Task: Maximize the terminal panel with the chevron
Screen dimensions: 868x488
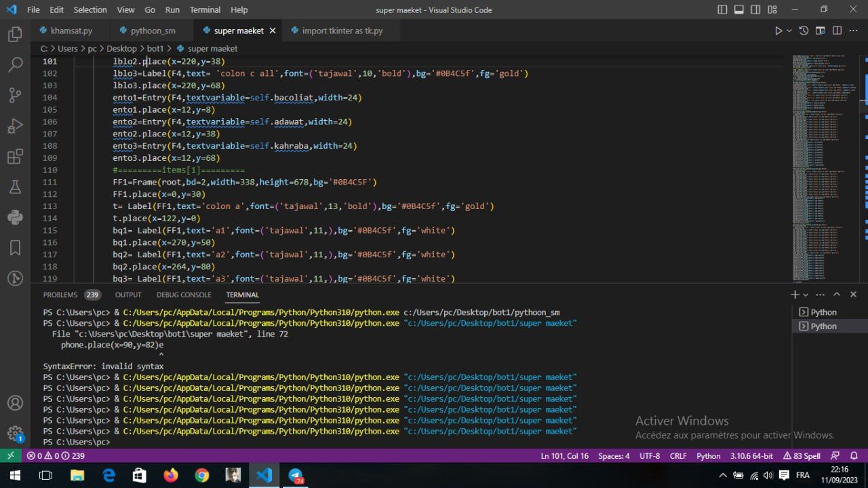Action: pos(837,295)
